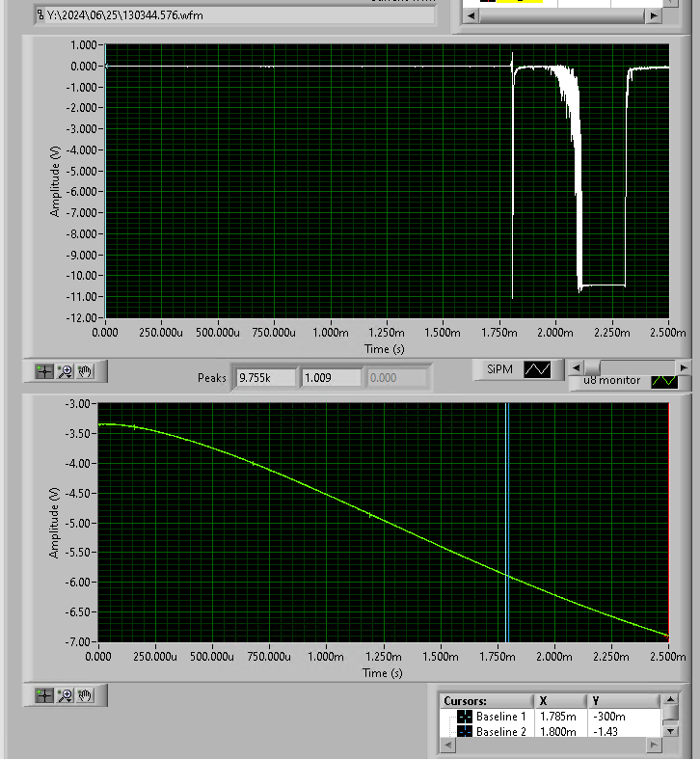Image resolution: width=700 pixels, height=760 pixels.
Task: Click the plot legend scrollbar thumb
Action: point(593,367)
